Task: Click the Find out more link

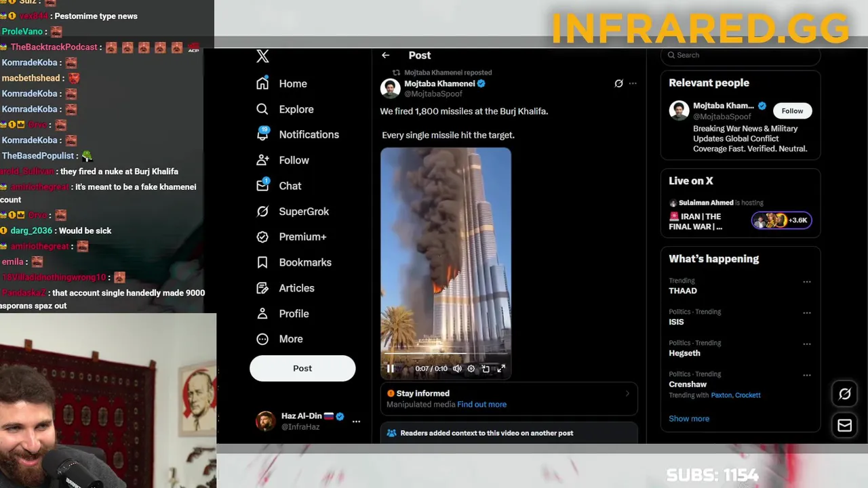Action: [481, 405]
